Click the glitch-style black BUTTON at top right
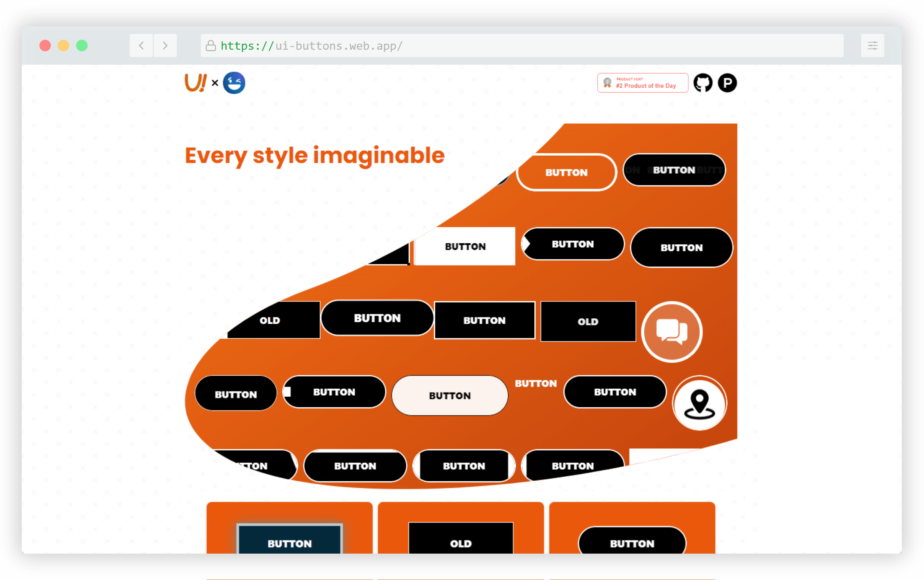The height and width of the screenshot is (580, 924). pyautogui.click(x=674, y=170)
